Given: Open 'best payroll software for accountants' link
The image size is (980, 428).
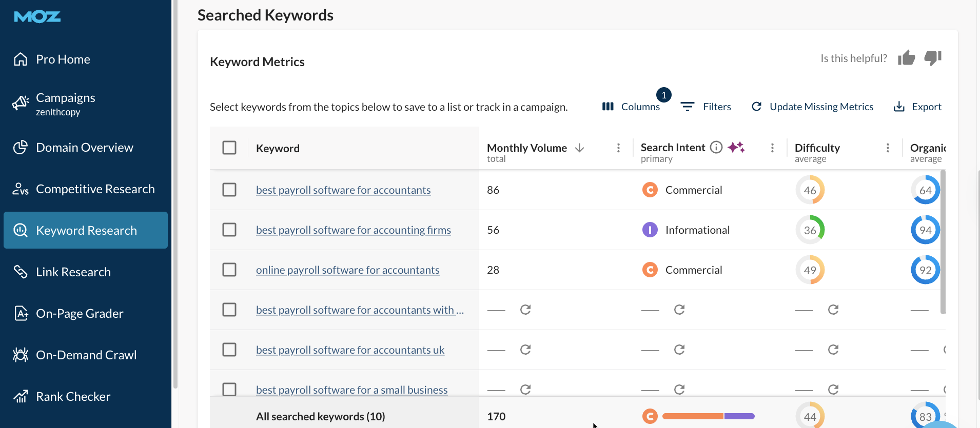Looking at the screenshot, I should [x=343, y=190].
